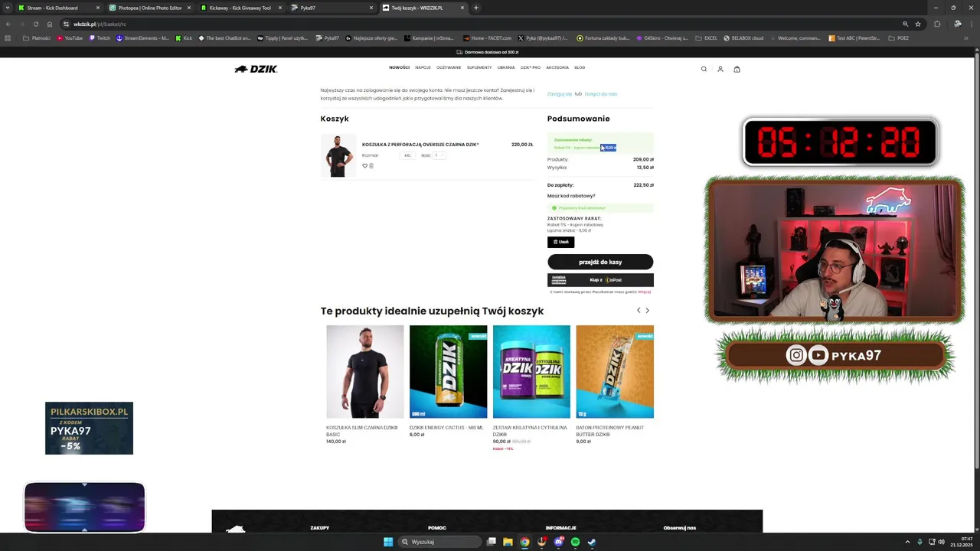Click the taskbar volume icon
This screenshot has height=551, width=980.
941,542
